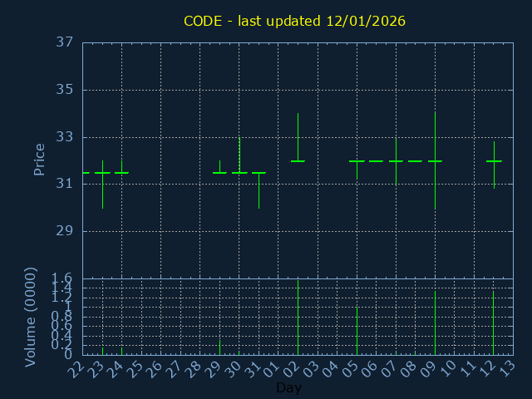532x399 pixels.
Task: Click the day 13 tick label on x-axis
Action: coord(506,368)
